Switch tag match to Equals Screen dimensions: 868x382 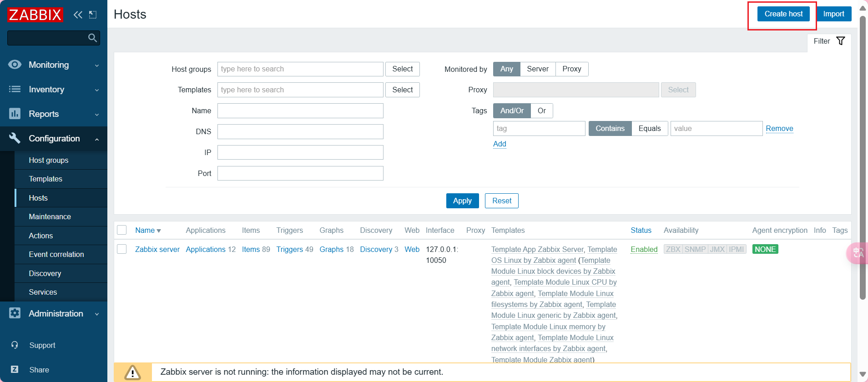point(649,129)
